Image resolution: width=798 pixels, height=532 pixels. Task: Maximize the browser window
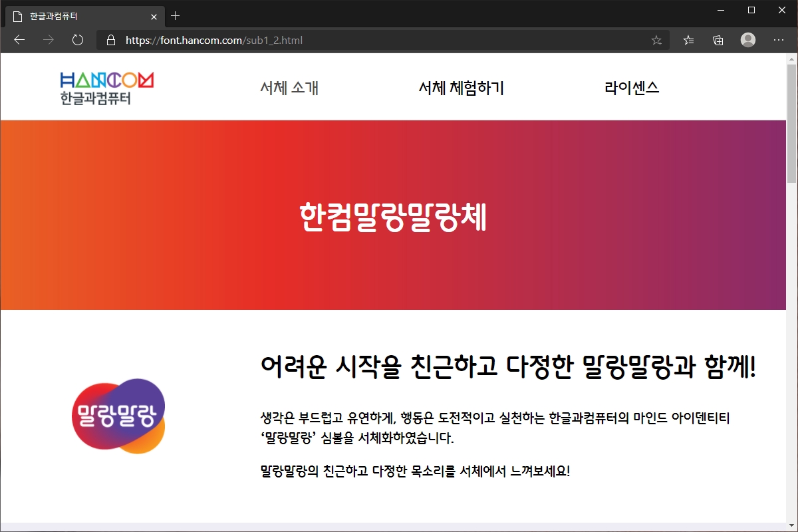pyautogui.click(x=751, y=10)
